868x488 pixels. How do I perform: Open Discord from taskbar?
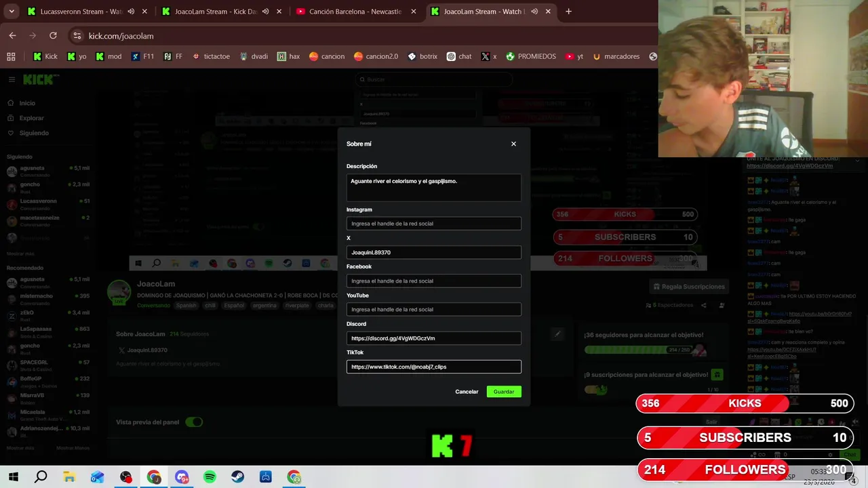click(x=182, y=477)
